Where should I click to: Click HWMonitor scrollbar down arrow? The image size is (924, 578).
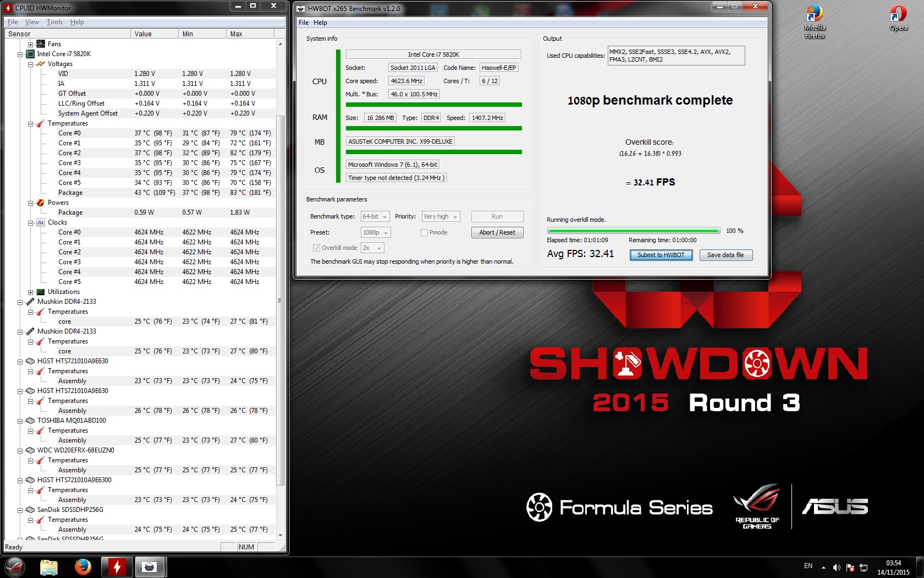pos(280,535)
